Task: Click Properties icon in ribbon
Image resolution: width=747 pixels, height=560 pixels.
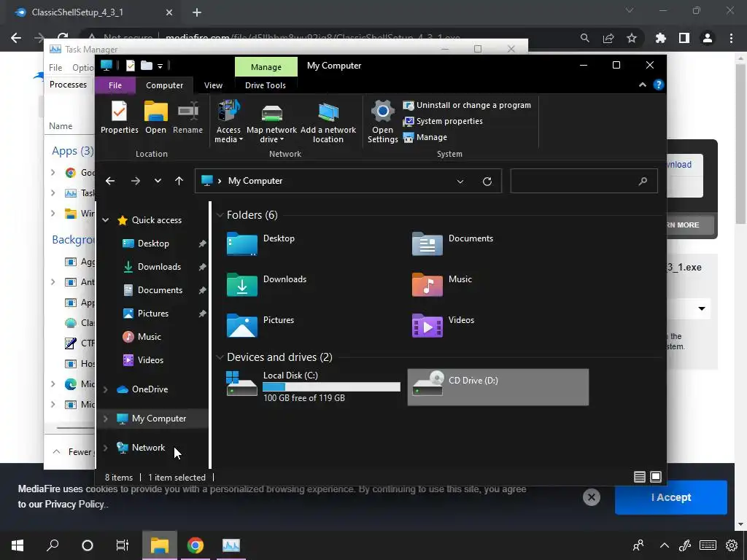Action: (x=119, y=117)
